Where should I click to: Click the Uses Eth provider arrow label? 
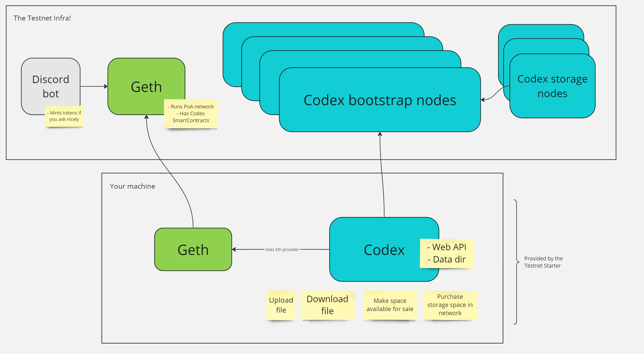point(282,249)
